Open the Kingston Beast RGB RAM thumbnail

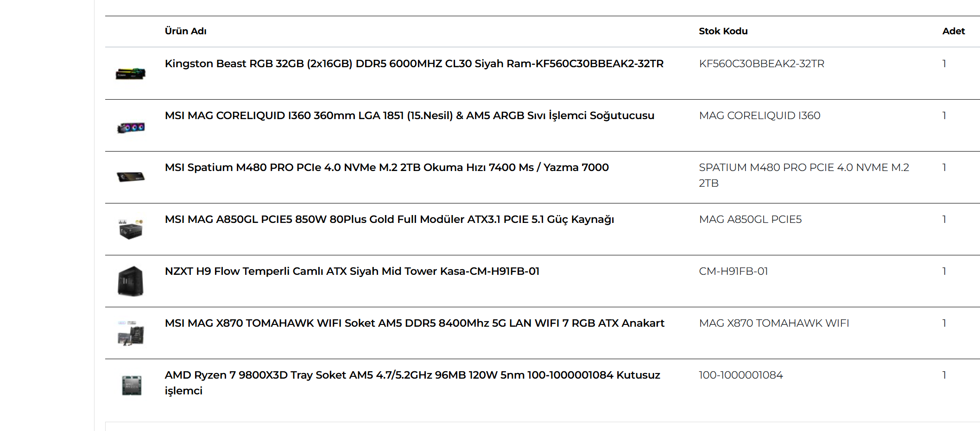131,74
